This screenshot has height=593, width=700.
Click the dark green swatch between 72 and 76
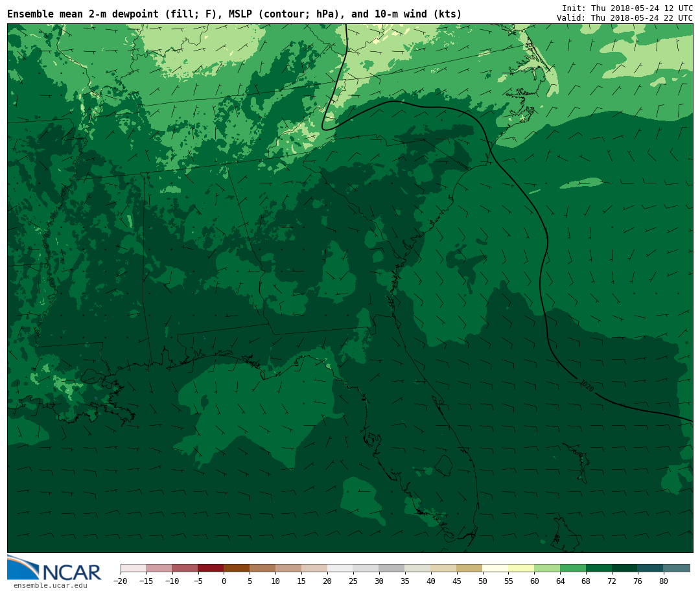[x=625, y=568]
